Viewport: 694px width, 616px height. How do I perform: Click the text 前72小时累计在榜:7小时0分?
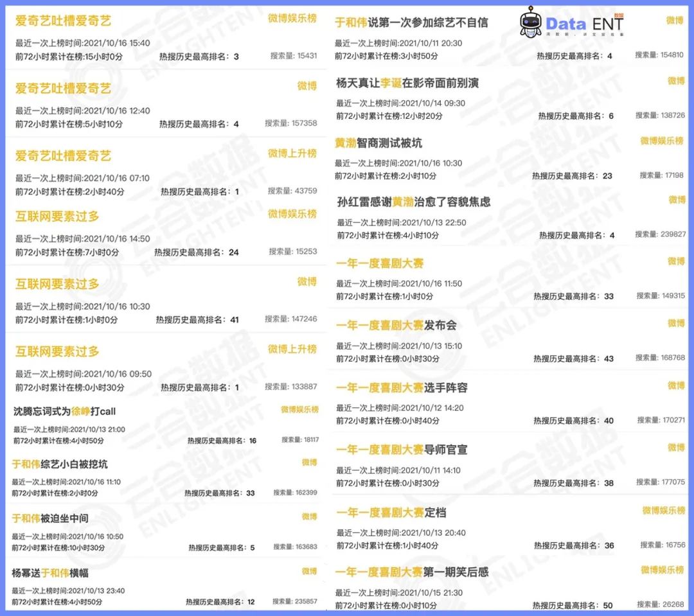[67, 252]
